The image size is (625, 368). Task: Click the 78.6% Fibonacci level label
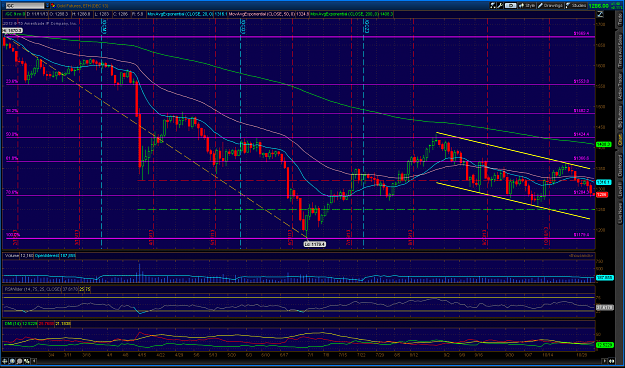click(12, 192)
